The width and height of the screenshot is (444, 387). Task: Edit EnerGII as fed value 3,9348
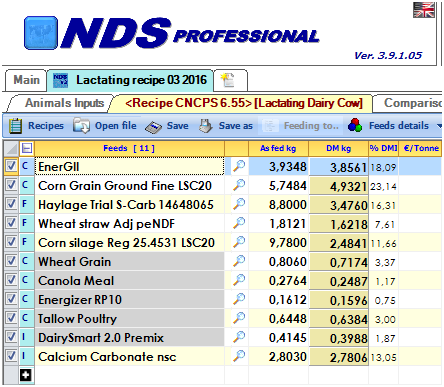278,166
